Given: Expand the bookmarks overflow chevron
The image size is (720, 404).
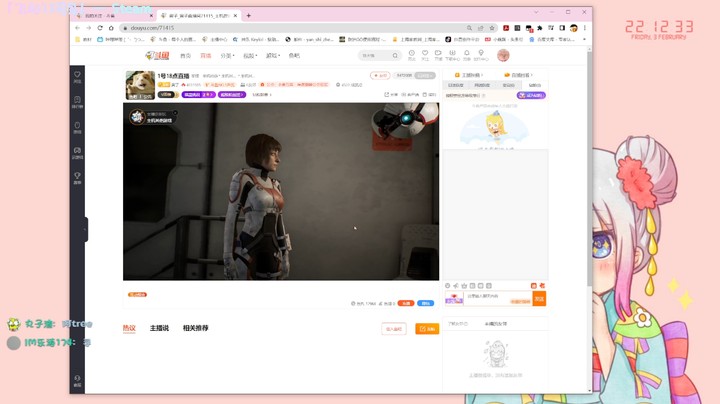Looking at the screenshot, I should (x=585, y=39).
